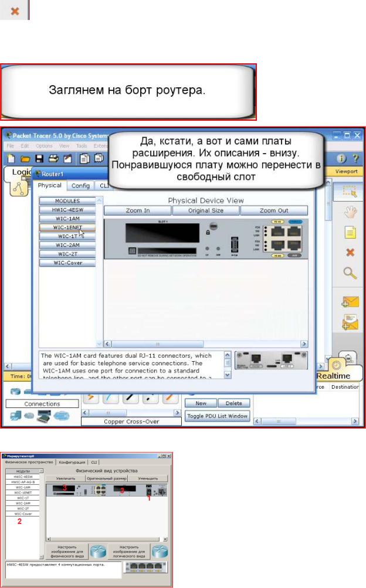Click the orange X icon at page top
The width and height of the screenshot is (366, 588).
click(x=15, y=11)
